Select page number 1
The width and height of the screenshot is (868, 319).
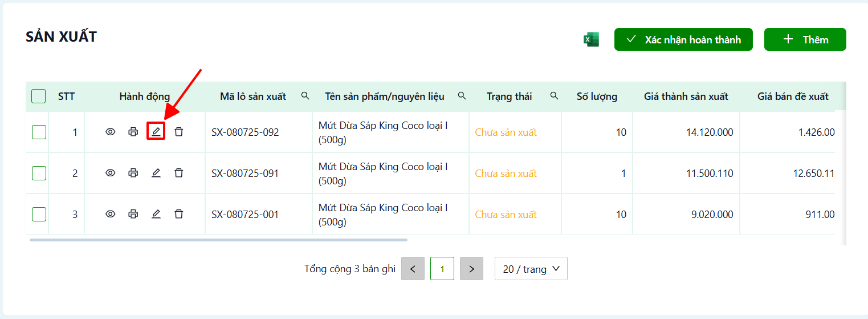(x=442, y=268)
